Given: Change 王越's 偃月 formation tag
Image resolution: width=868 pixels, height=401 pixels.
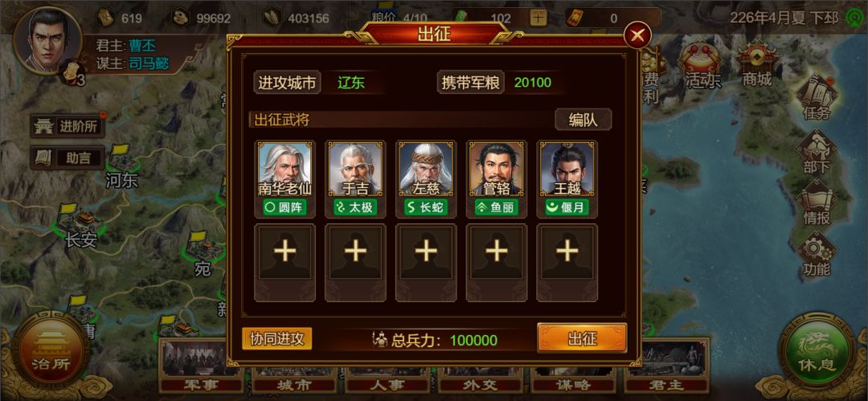Looking at the screenshot, I should coord(567,207).
